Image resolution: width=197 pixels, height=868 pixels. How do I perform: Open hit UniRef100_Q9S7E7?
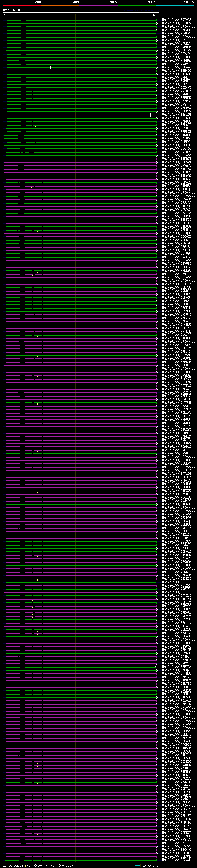(x=177, y=40)
